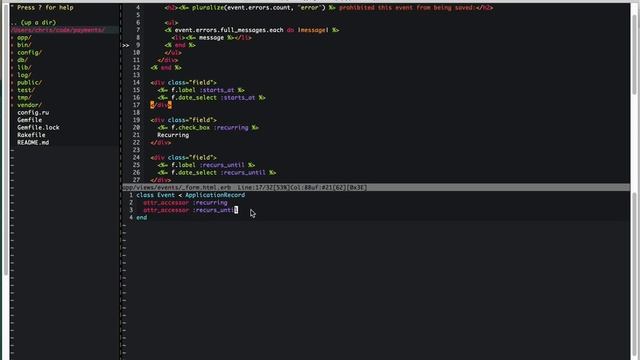Viewport: 640px width, 360px height.
Task: Open the vendor/ folder in tree
Action: (x=29, y=105)
